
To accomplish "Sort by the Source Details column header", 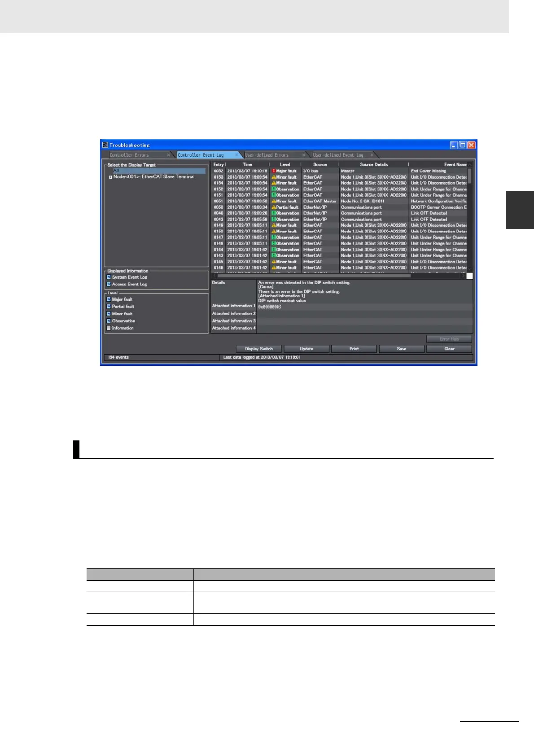I will pos(374,165).
